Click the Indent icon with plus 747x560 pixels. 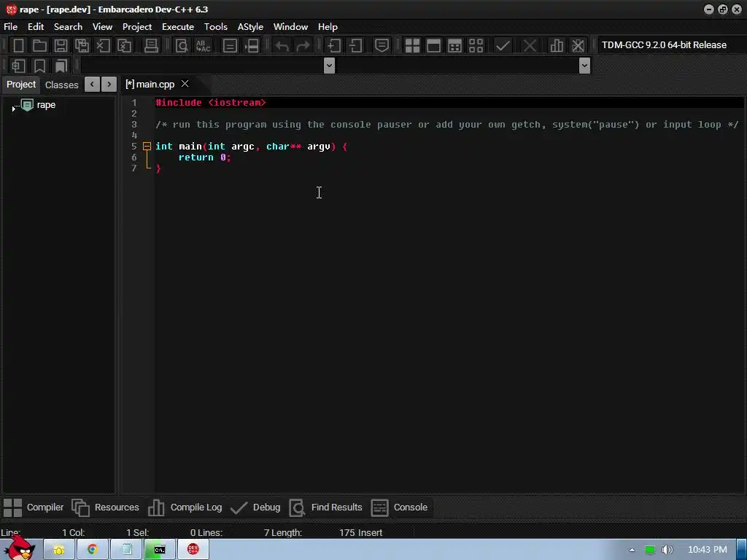pyautogui.click(x=334, y=46)
